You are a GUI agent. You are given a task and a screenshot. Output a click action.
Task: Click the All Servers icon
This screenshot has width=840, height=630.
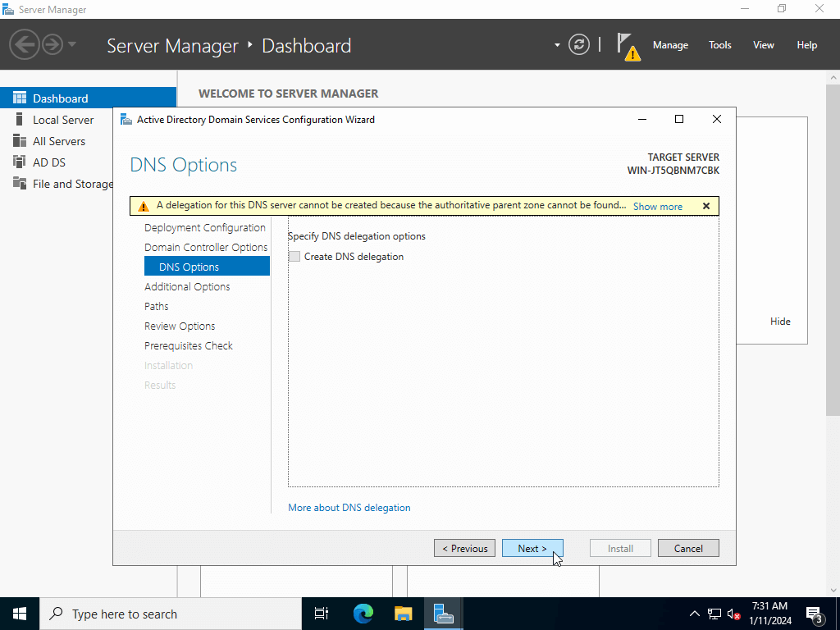point(20,140)
